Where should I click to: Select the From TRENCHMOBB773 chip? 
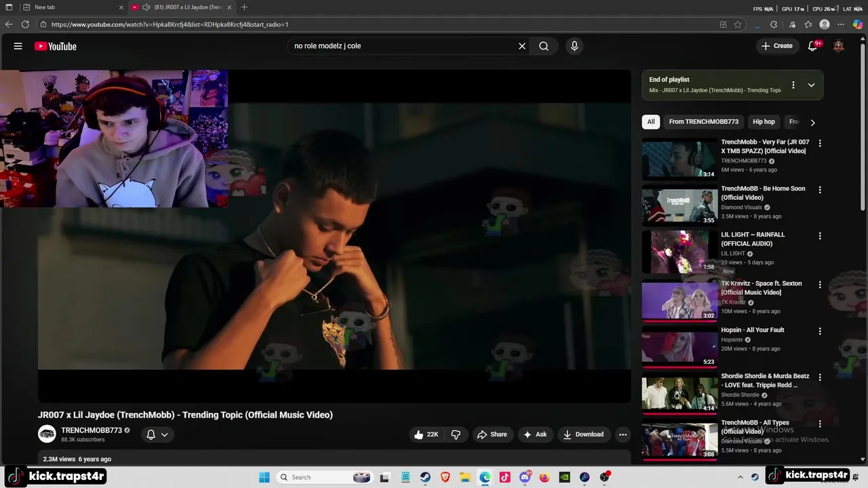[703, 122]
